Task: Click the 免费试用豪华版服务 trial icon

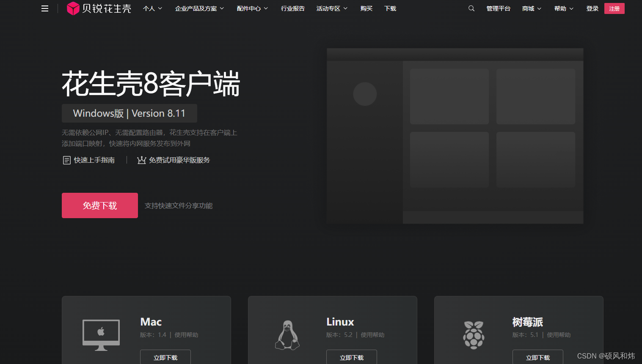Action: [141, 160]
